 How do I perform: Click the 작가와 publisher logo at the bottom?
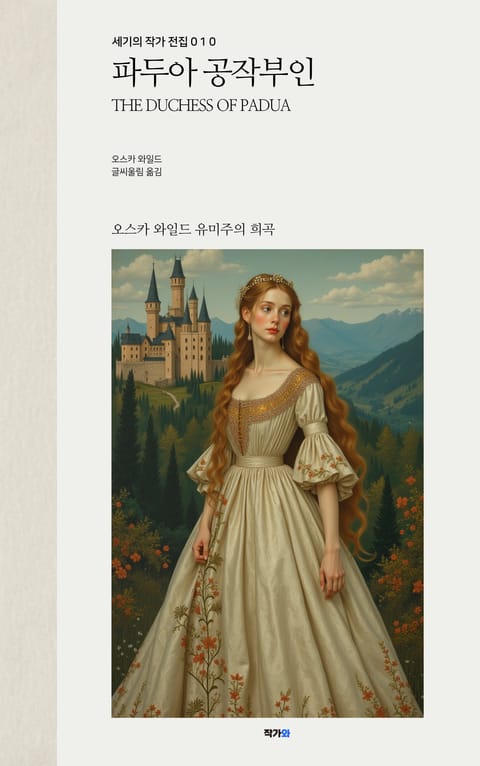[277, 733]
